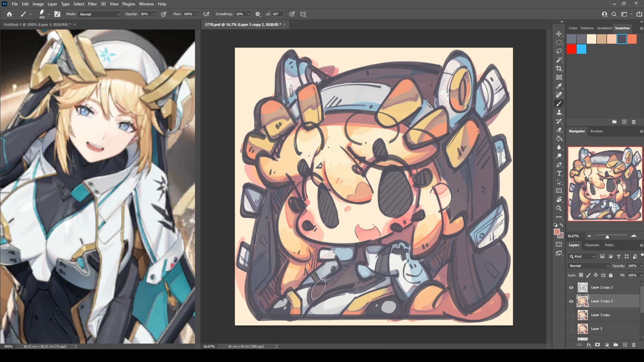Select the Crop tool
The height and width of the screenshot is (362, 644).
pyautogui.click(x=559, y=69)
